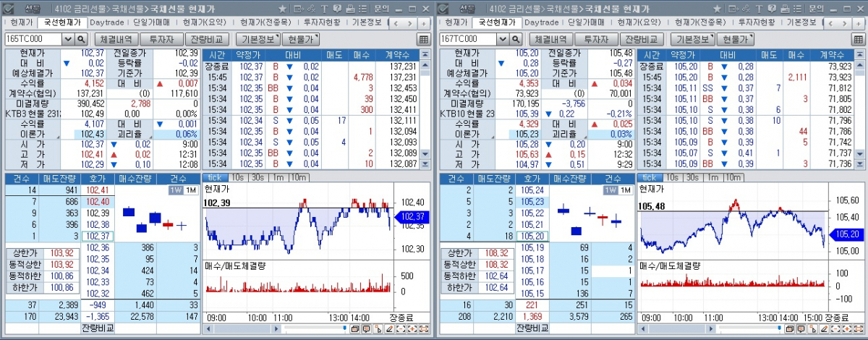868x340 pixels.
Task: Switch left chart to 1m interval
Action: point(277,177)
